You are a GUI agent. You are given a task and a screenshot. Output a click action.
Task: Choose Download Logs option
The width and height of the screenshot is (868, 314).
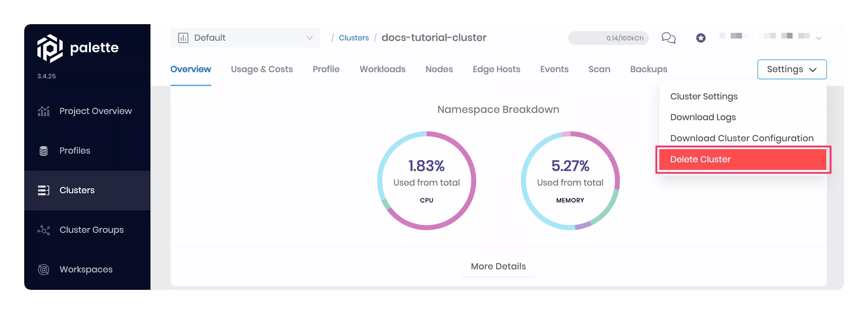point(703,117)
